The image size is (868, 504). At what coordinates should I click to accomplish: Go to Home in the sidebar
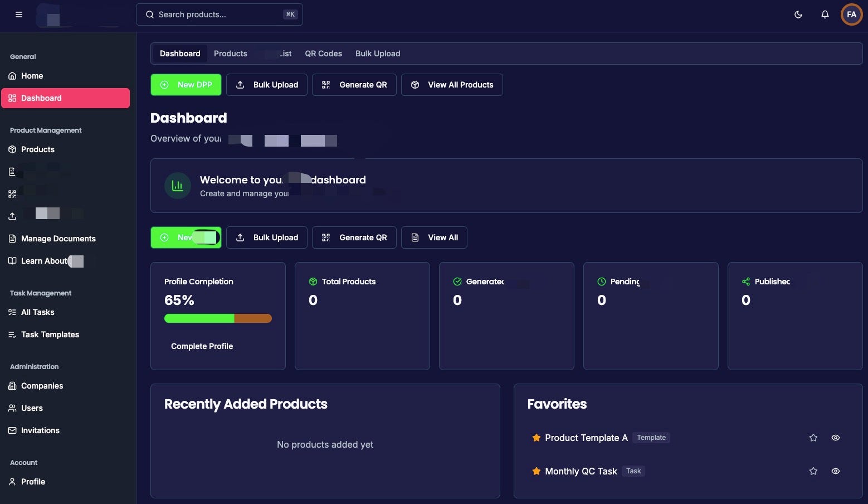(65, 76)
